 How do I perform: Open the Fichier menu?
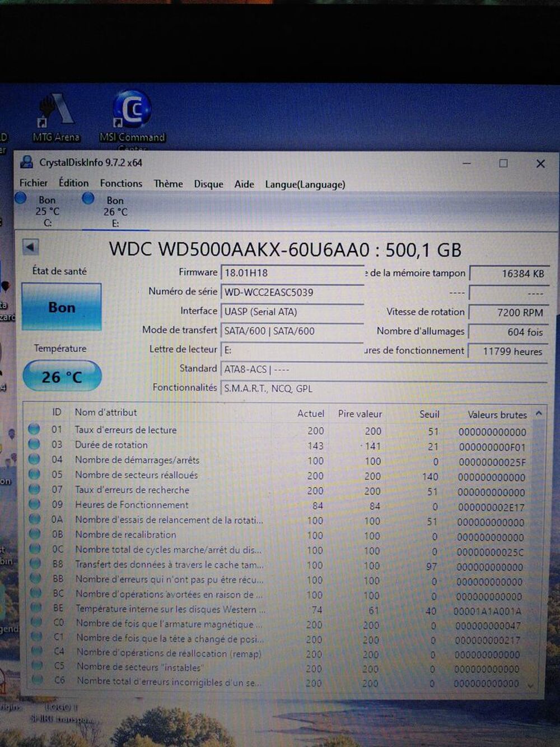pos(34,183)
